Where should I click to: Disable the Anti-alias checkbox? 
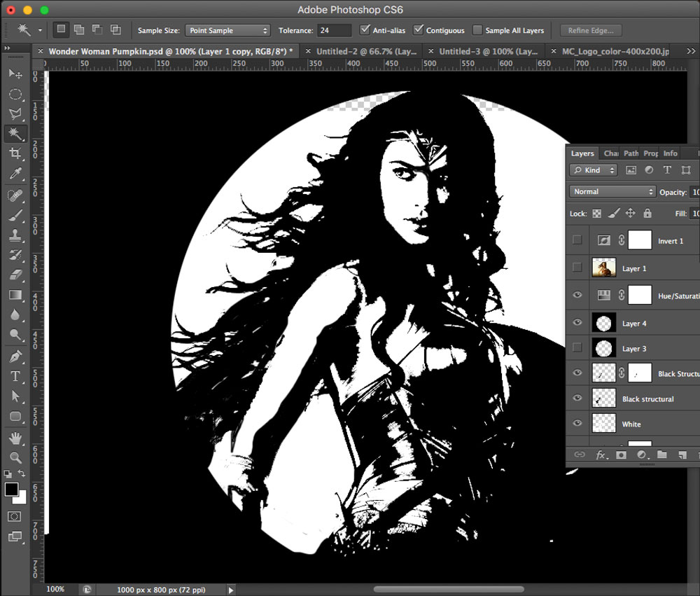point(365,30)
